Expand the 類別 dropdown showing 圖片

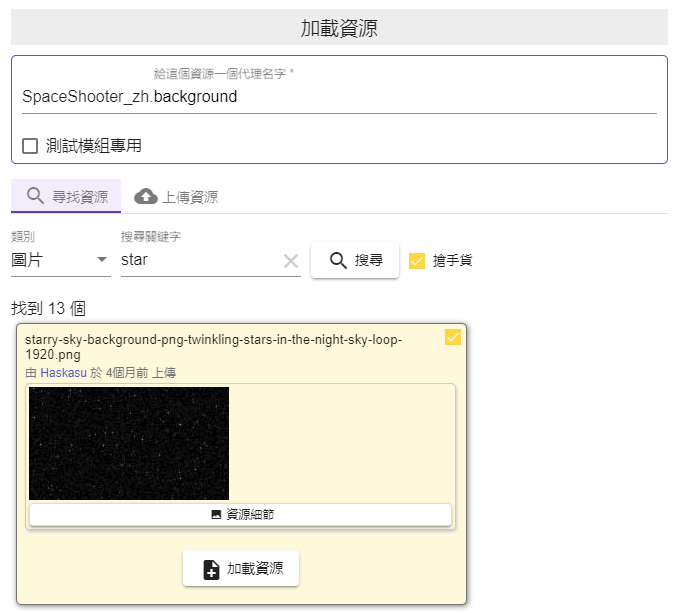61,260
